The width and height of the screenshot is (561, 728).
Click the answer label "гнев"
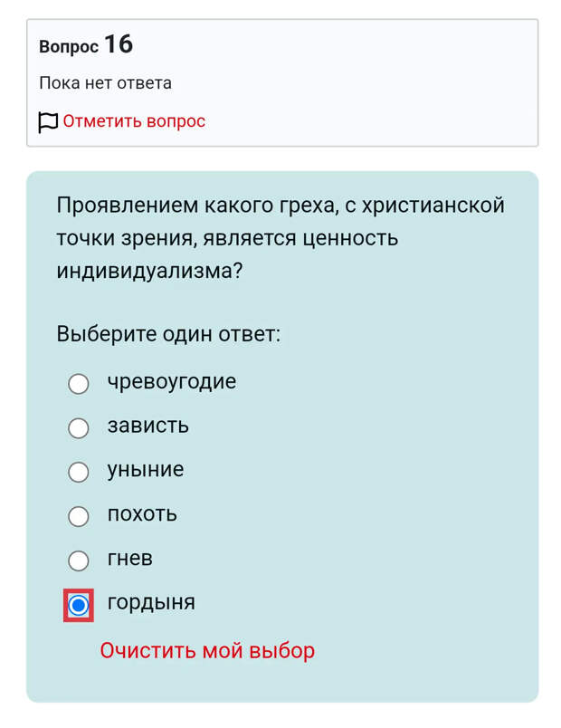(129, 560)
